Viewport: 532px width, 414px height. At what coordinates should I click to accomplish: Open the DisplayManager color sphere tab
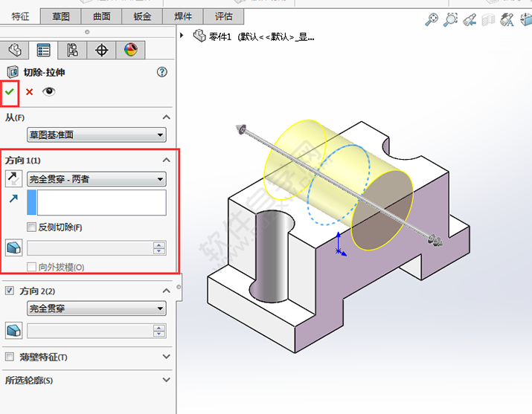pos(131,50)
